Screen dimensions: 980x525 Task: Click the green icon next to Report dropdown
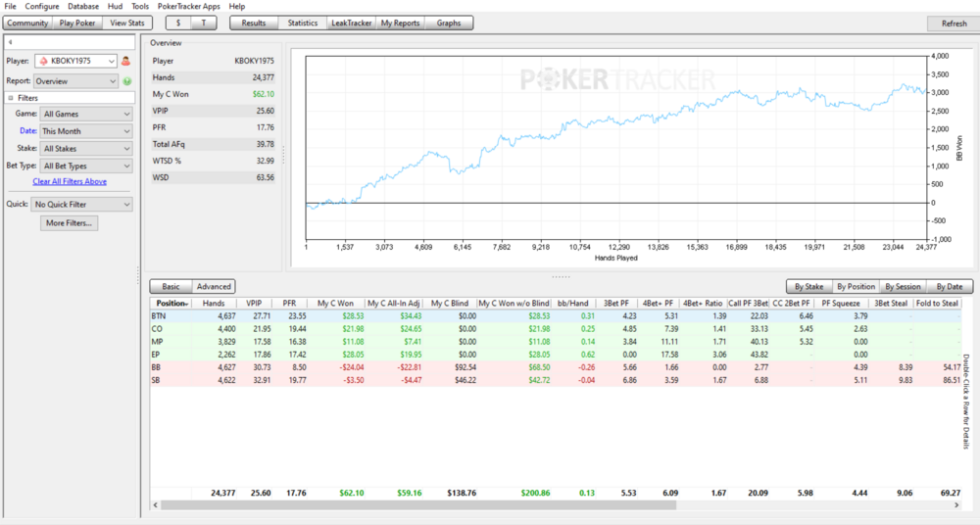126,81
